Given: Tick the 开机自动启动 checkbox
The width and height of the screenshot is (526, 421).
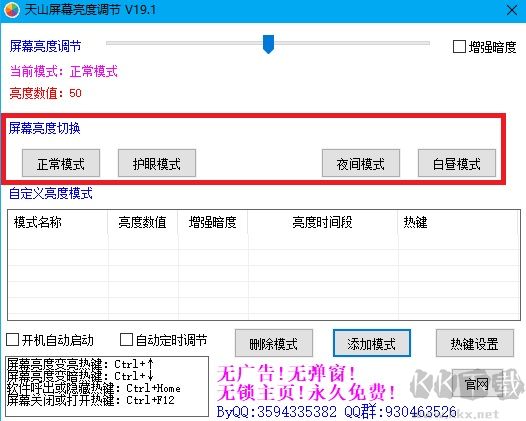Looking at the screenshot, I should 12,340.
